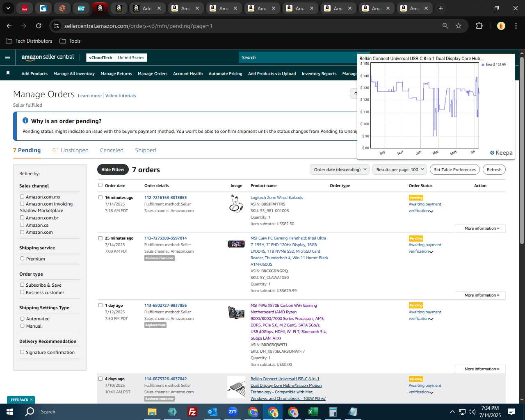Select the Automated shipping settings radio

tap(22, 319)
